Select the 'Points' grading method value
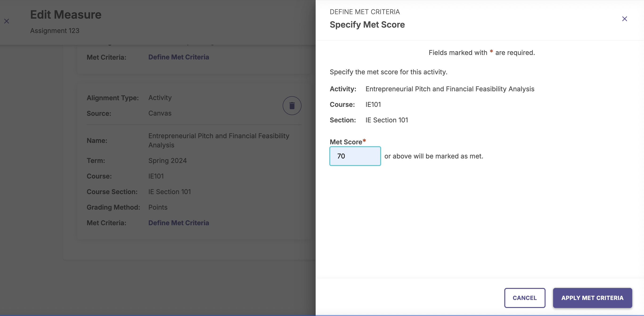 (158, 207)
